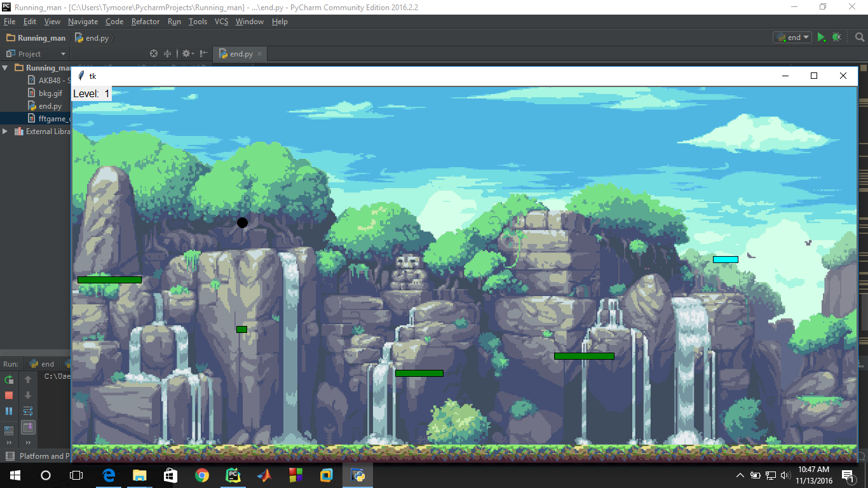Click the 'Level: 1' label in game
Viewport: 868px width, 488px height.
[92, 94]
